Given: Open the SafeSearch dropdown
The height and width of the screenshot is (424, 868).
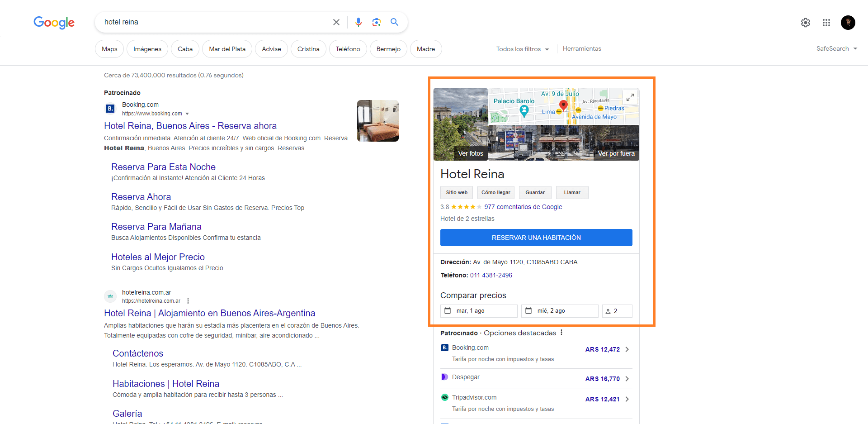Looking at the screenshot, I should 837,48.
